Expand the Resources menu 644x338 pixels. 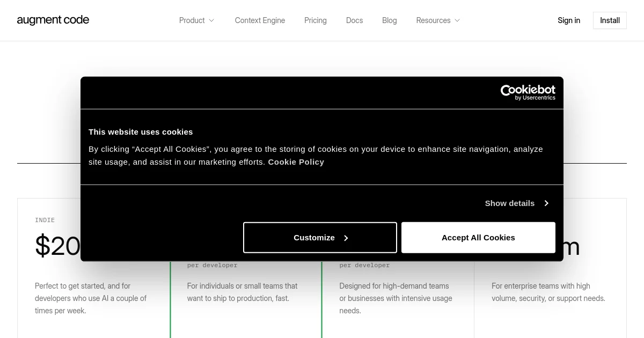coord(438,20)
